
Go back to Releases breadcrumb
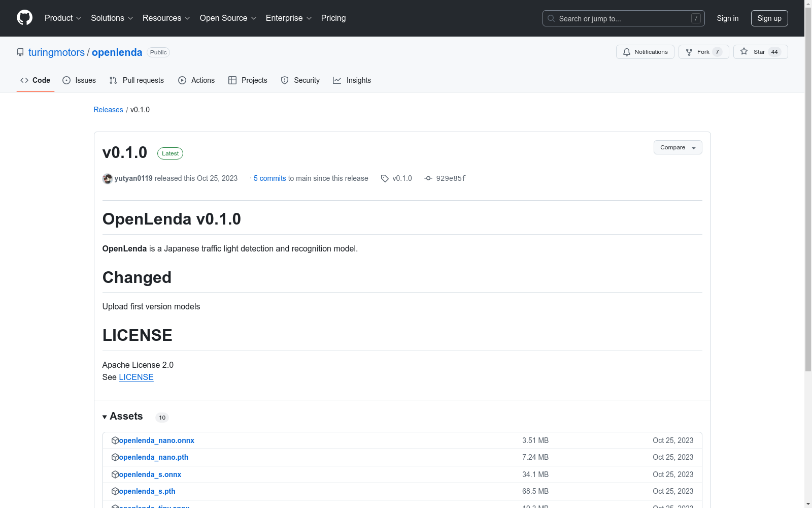point(108,110)
